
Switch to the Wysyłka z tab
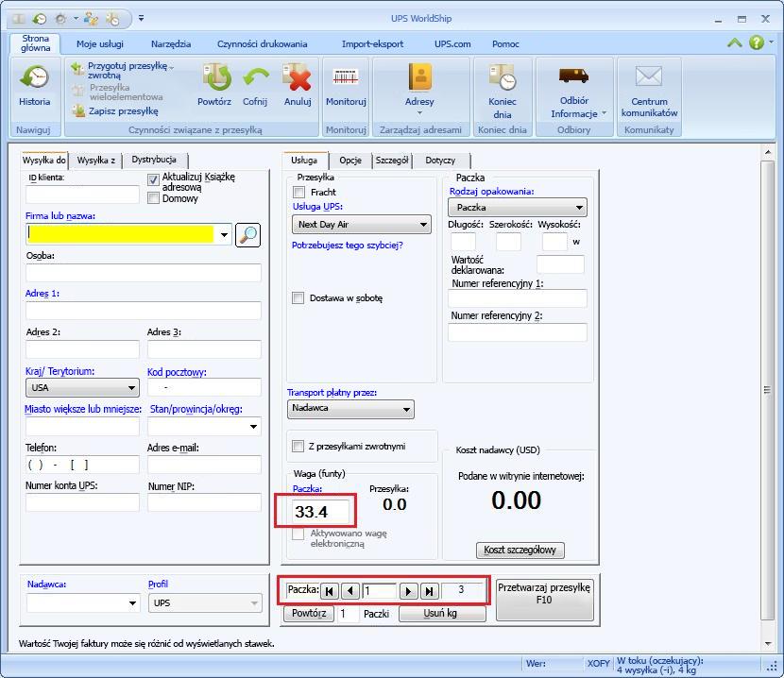click(96, 160)
